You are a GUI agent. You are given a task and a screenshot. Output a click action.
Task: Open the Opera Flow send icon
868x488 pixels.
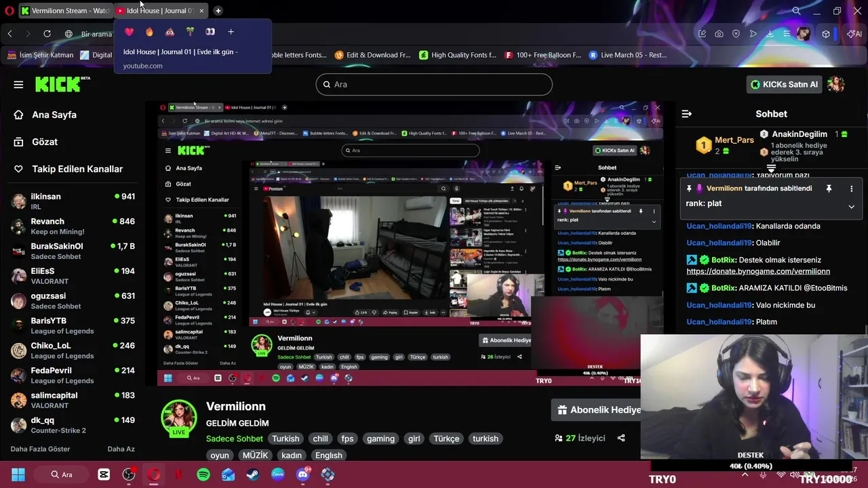click(x=753, y=34)
